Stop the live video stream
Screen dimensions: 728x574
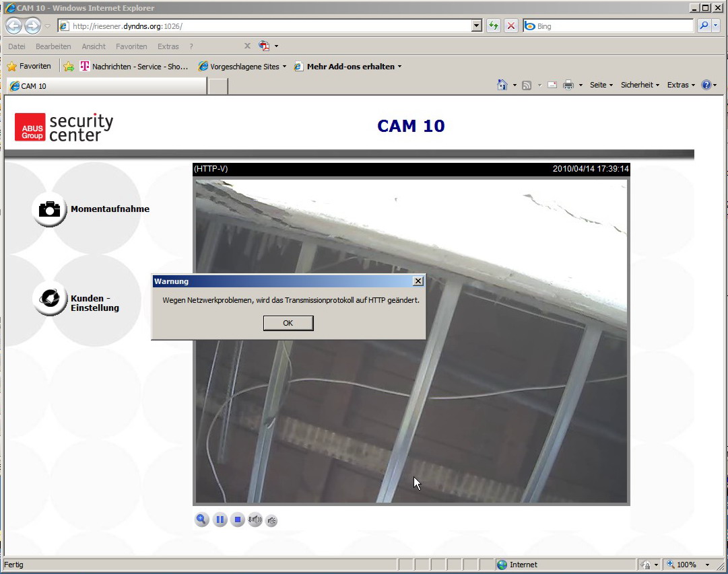[x=237, y=519]
